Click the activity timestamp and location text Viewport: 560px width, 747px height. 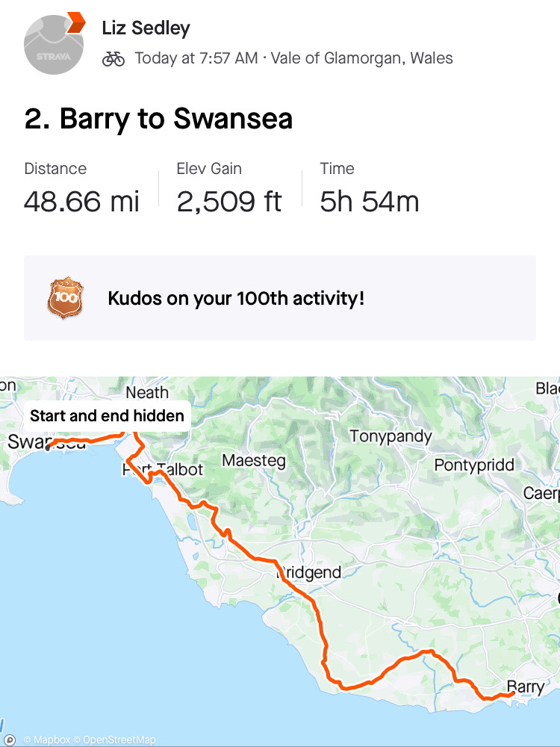(x=293, y=58)
